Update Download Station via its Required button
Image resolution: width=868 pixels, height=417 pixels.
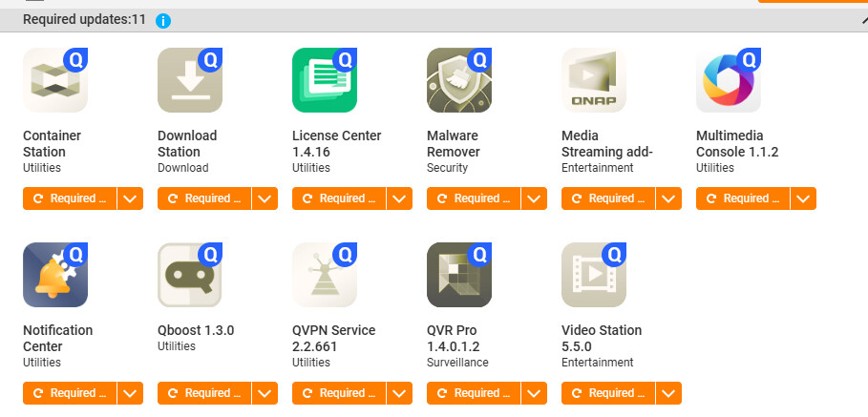204,198
